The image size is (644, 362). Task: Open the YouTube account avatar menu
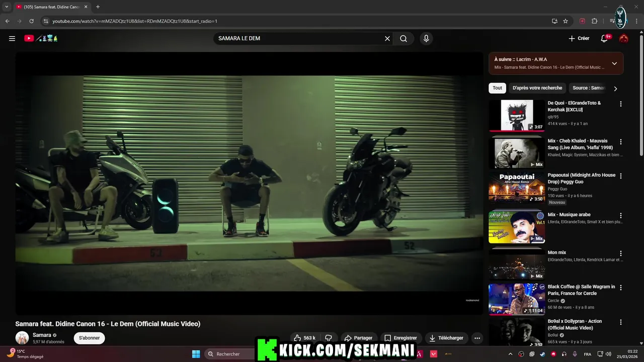(624, 38)
